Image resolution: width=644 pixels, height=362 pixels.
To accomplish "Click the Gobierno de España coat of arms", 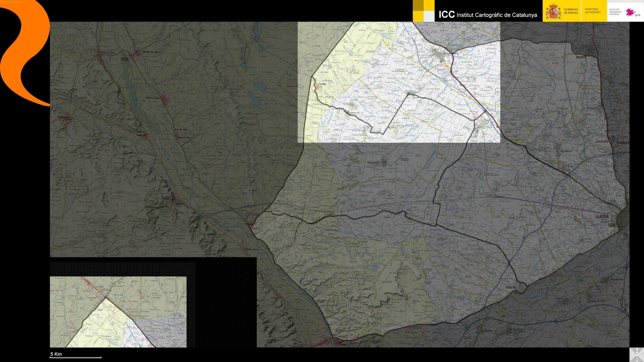I will pos(553,11).
